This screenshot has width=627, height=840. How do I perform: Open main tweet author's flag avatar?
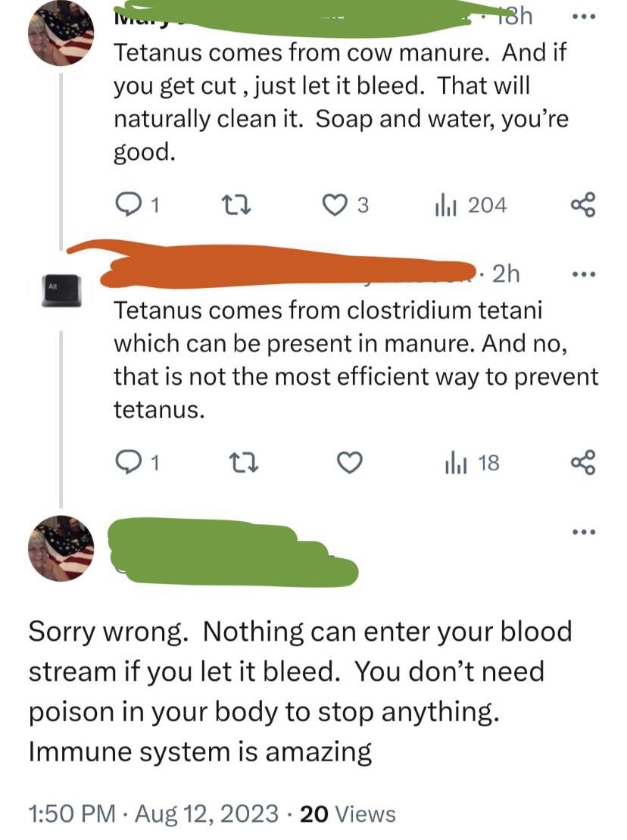pyautogui.click(x=61, y=548)
